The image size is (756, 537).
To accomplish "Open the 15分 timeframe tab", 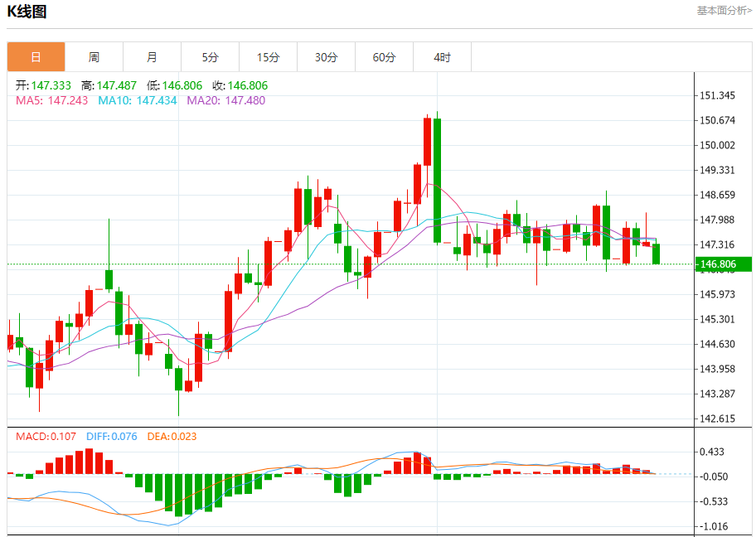I will 268,57.
